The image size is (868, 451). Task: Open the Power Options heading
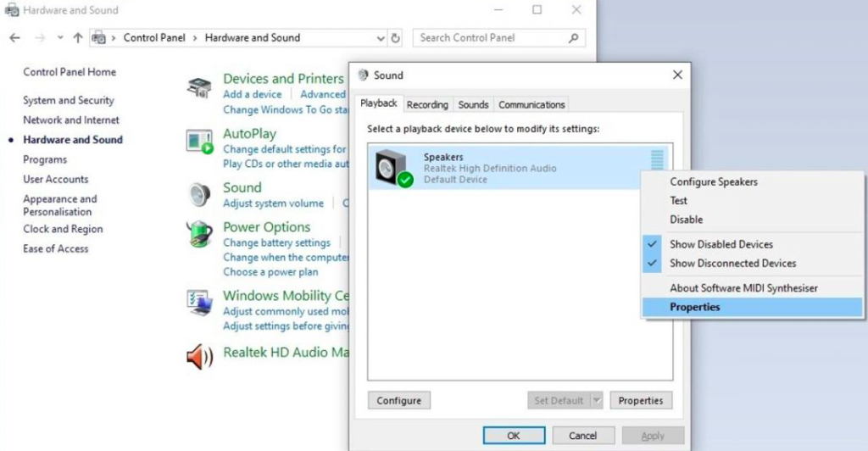[x=267, y=227]
